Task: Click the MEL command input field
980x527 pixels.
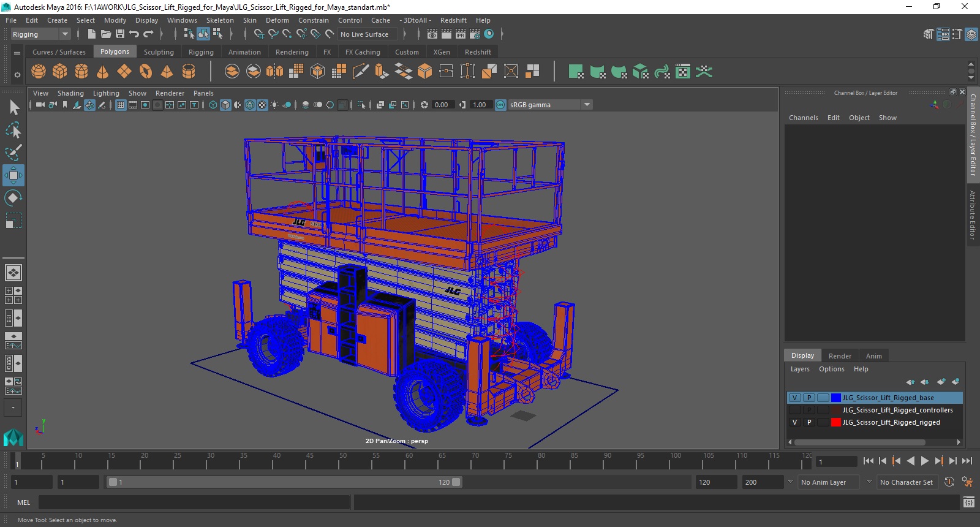Action: (194, 502)
